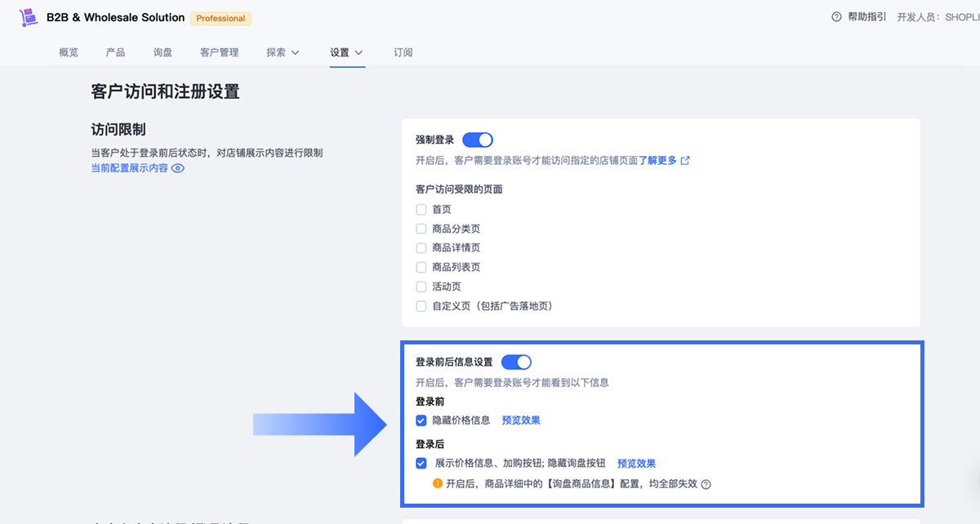Click the help question-mark icon beside 帮助指引
Image resolution: width=980 pixels, height=524 pixels.
[836, 17]
